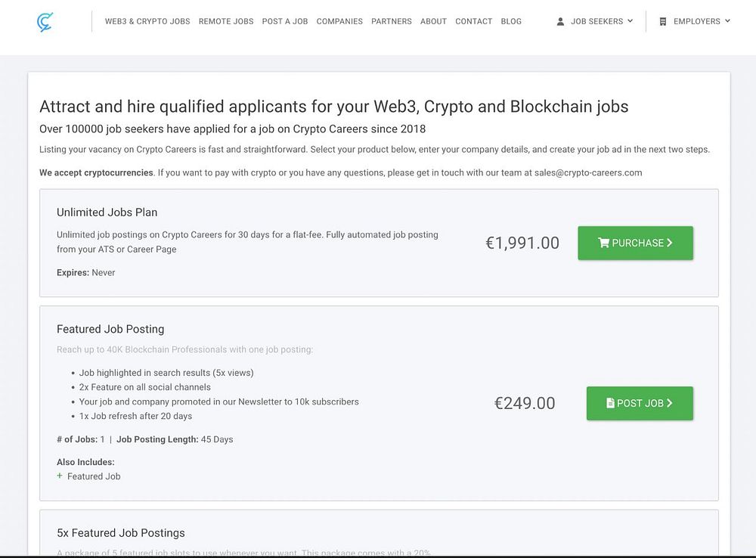Expand the Job Seekers dropdown arrow
This screenshot has height=558, width=756.
631,21
